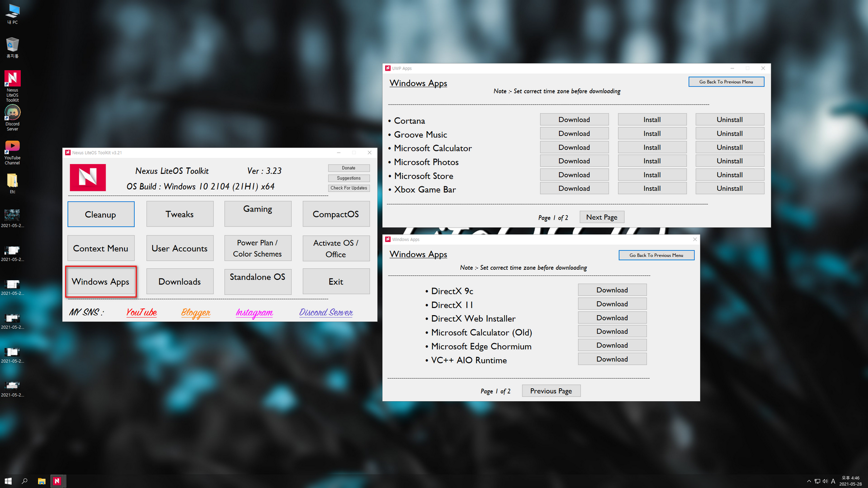The height and width of the screenshot is (488, 868).
Task: Open the Context Menu section
Action: 101,248
